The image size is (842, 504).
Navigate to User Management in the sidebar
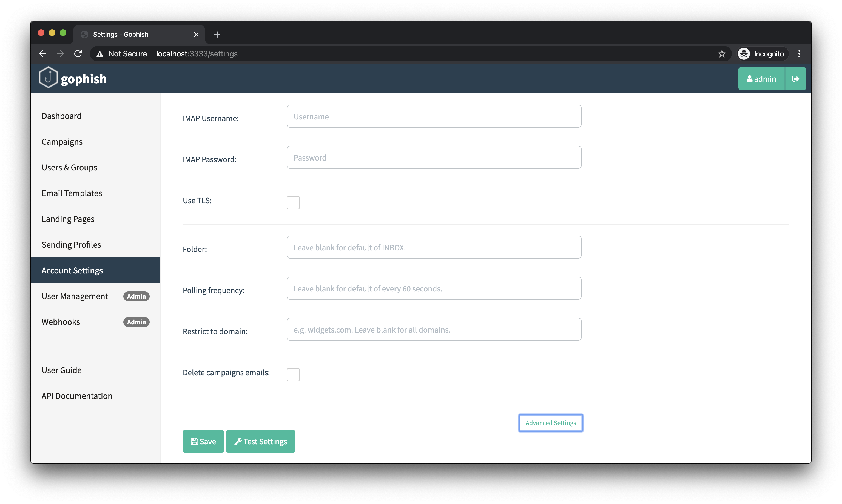(x=75, y=296)
